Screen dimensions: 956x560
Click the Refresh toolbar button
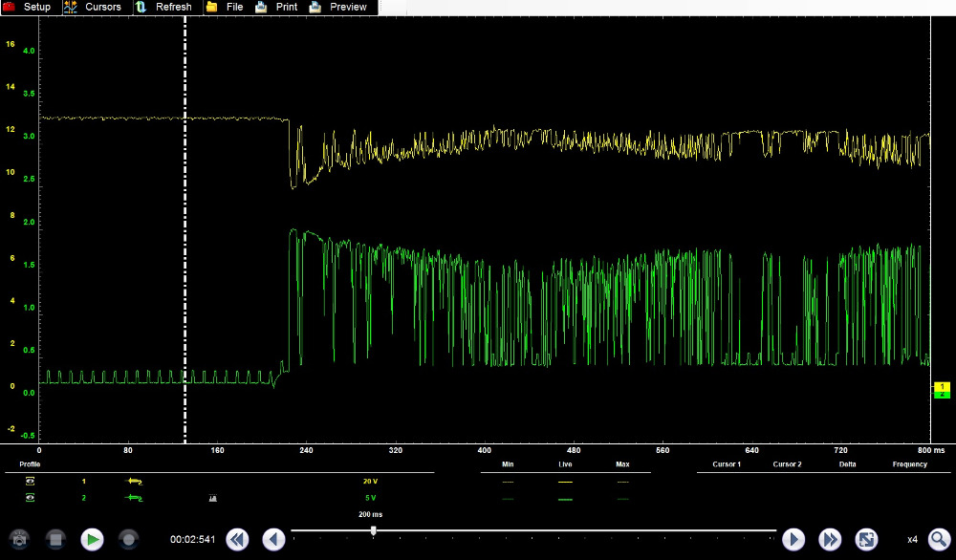[x=163, y=7]
